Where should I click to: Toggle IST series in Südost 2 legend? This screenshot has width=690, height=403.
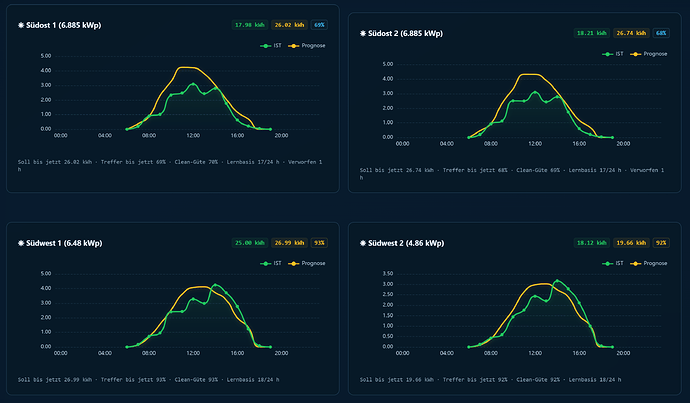[613, 54]
